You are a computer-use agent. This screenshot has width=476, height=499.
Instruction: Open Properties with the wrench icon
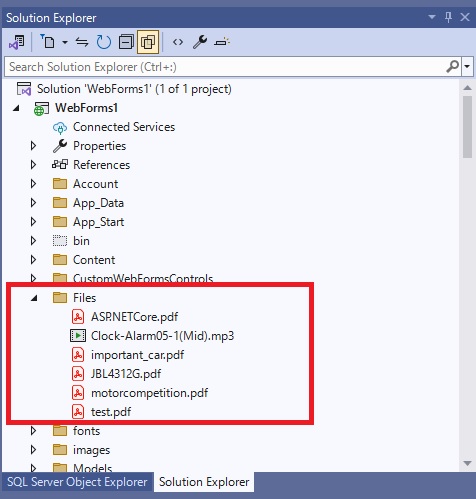tap(200, 42)
